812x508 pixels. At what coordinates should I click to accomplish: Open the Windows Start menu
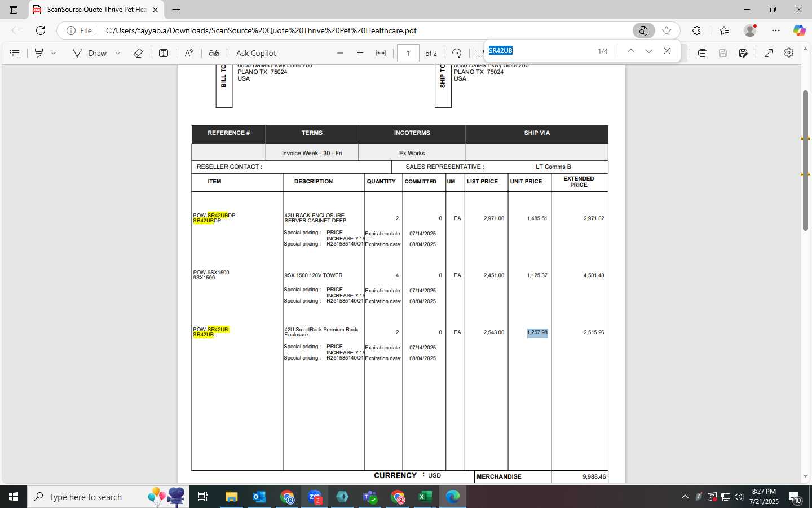pyautogui.click(x=14, y=497)
